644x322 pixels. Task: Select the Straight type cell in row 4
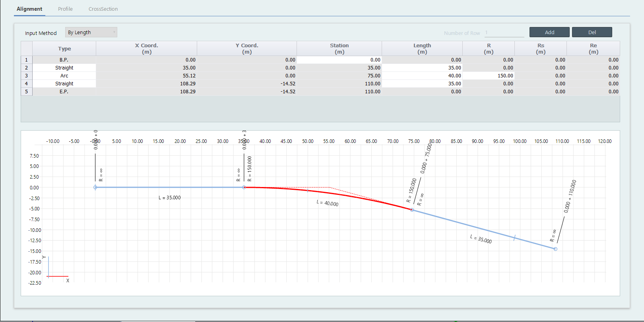[64, 84]
